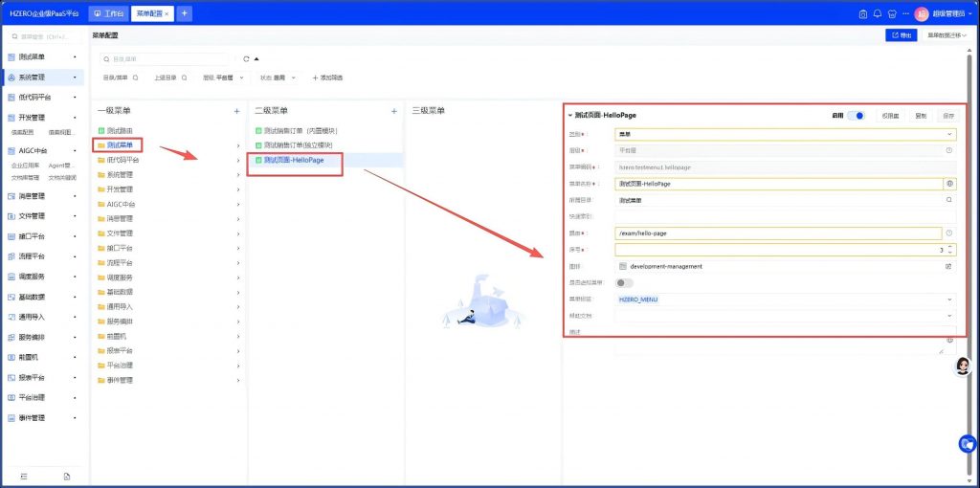
Task: Enable the grey toggle below the icon field
Action: (x=625, y=282)
